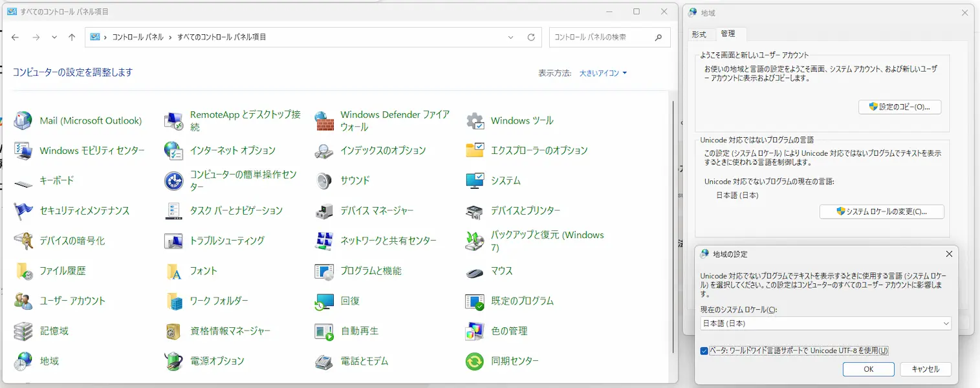This screenshot has height=388, width=980.
Task: Refresh the Control Panel view
Action: coord(531,38)
